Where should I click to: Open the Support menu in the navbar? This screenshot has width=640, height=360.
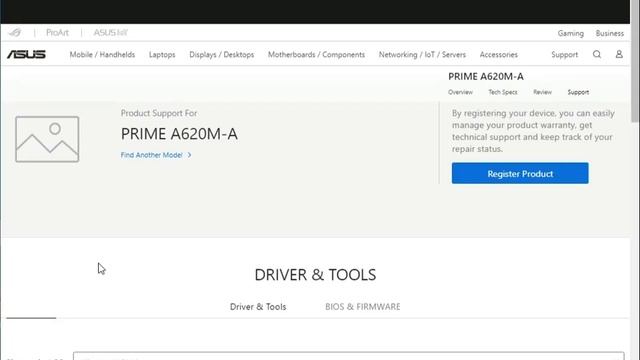point(564,55)
